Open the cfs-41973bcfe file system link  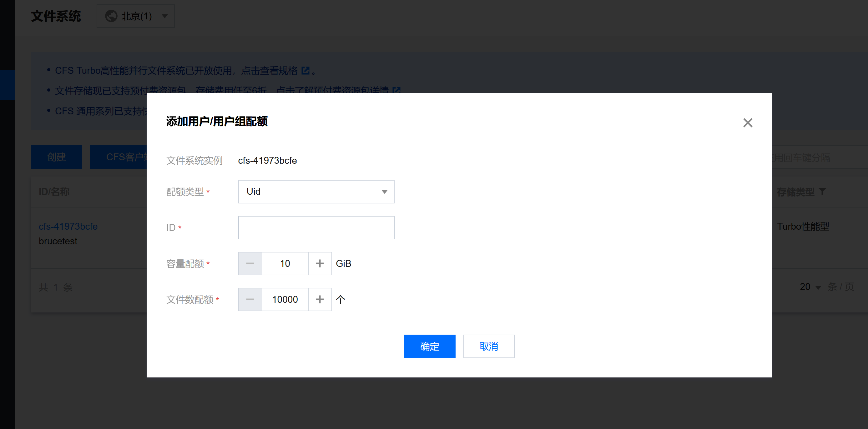tap(68, 226)
